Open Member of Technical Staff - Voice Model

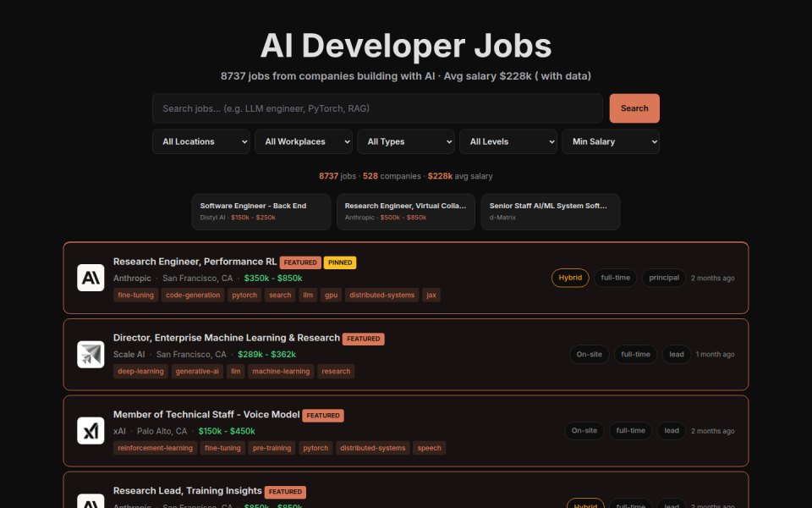(206, 415)
